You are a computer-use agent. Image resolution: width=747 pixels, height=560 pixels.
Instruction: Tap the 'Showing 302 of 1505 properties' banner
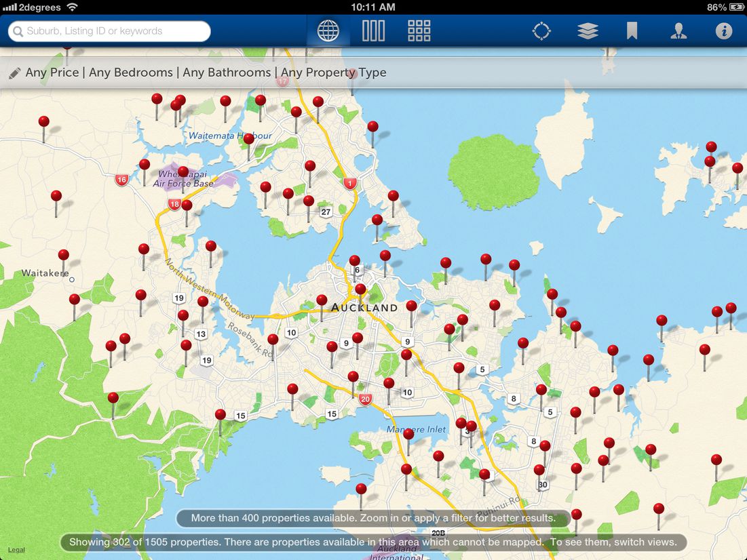click(373, 542)
